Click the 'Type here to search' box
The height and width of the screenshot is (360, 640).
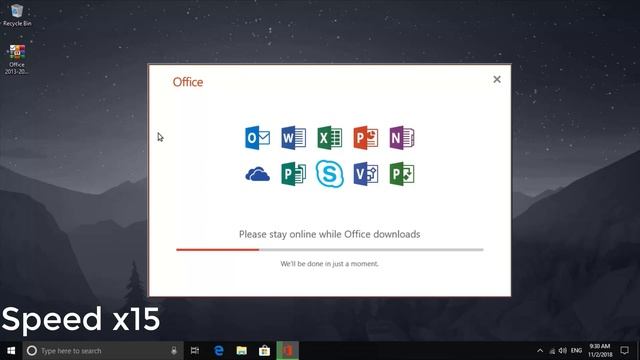click(103, 351)
